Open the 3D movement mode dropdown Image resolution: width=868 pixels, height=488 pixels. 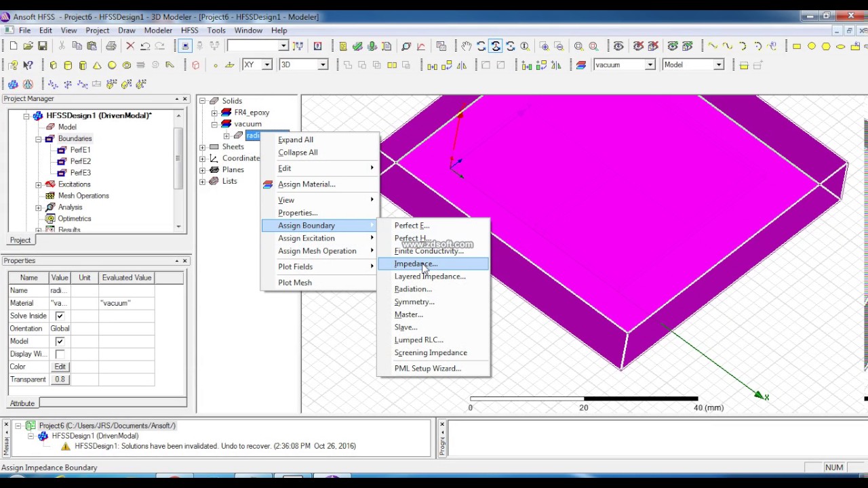[323, 65]
